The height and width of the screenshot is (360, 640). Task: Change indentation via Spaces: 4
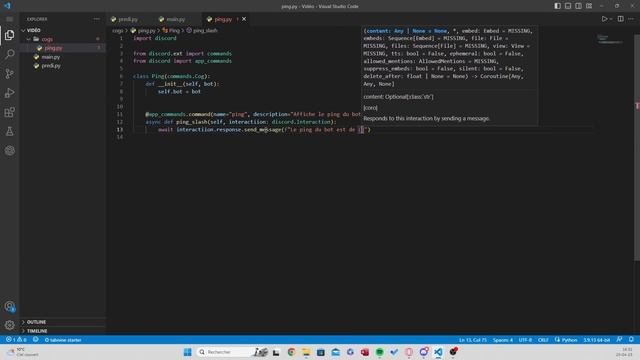[502, 340]
